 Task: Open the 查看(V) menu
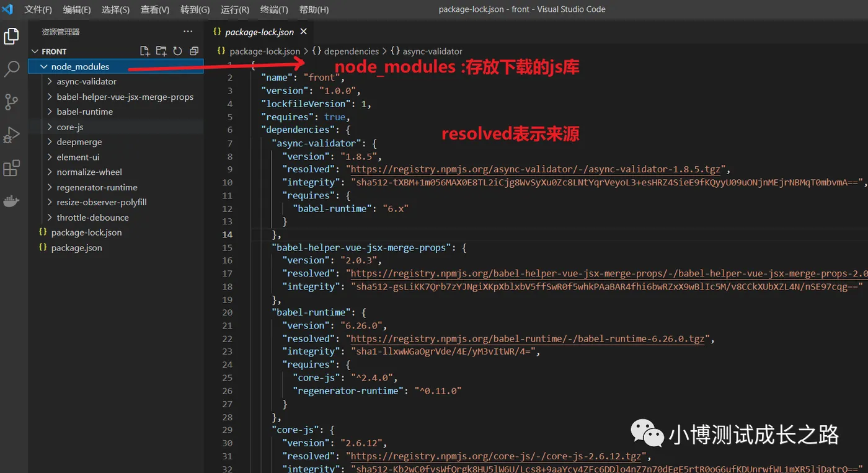tap(155, 9)
